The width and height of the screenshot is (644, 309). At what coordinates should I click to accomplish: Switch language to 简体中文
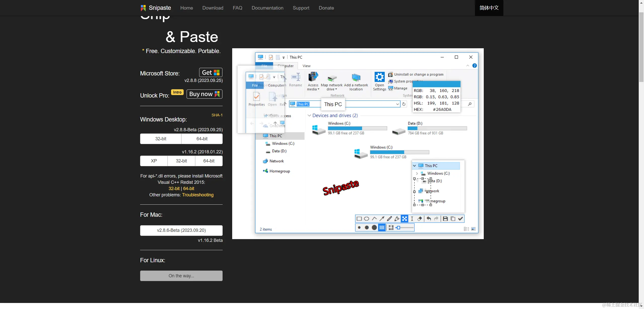pos(489,8)
